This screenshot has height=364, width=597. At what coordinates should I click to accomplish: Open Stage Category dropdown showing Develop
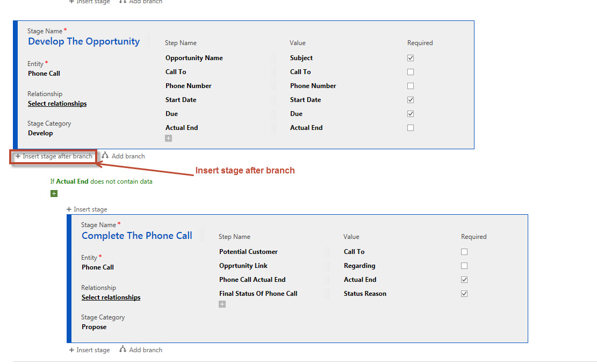point(41,133)
